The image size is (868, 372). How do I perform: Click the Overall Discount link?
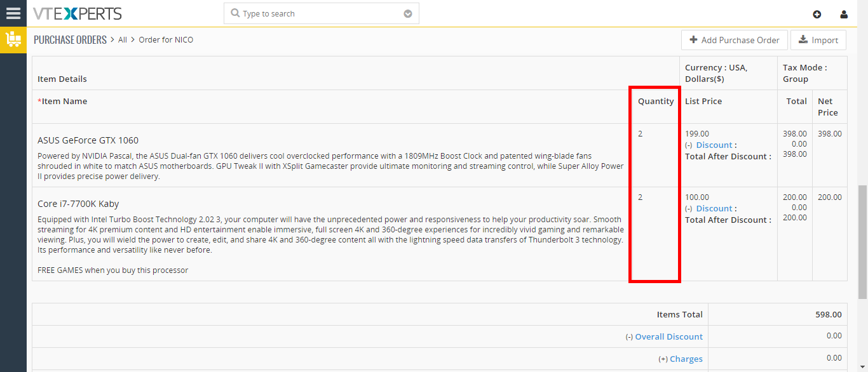pos(669,336)
